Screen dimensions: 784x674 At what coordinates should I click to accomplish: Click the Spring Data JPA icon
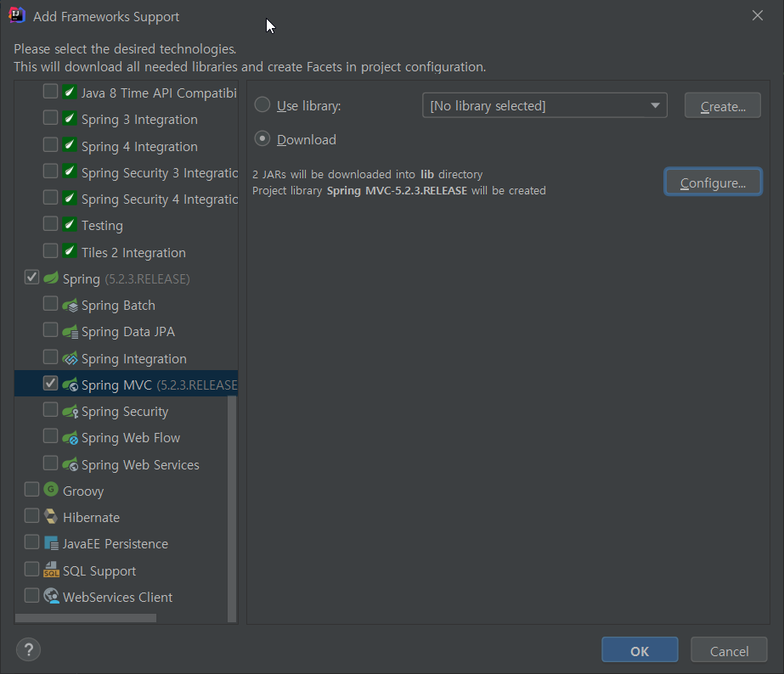(70, 331)
